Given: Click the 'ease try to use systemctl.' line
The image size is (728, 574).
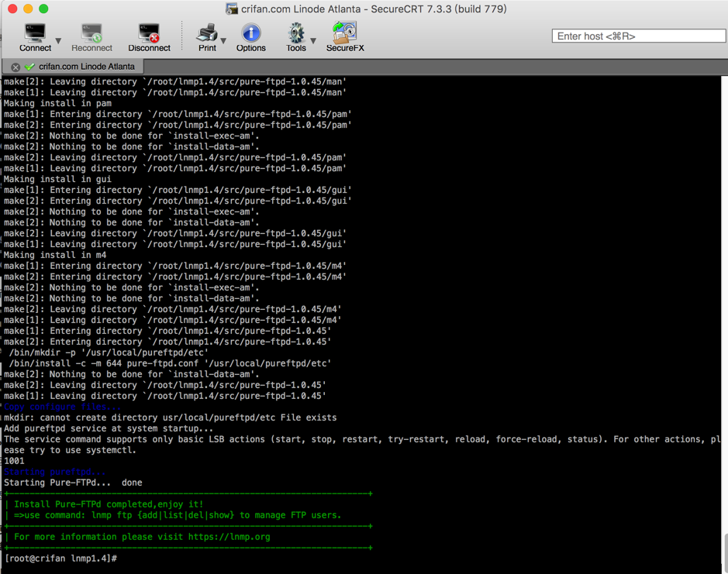Looking at the screenshot, I should pos(70,450).
